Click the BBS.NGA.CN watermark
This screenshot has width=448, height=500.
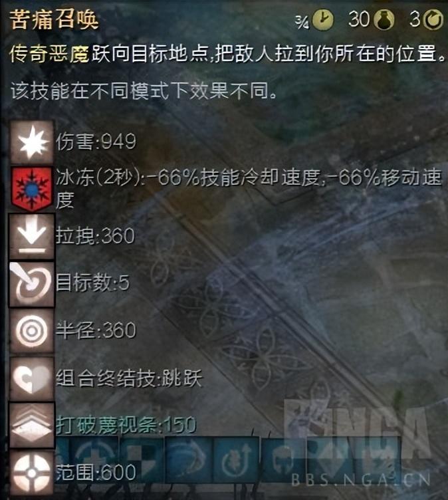coord(361,479)
